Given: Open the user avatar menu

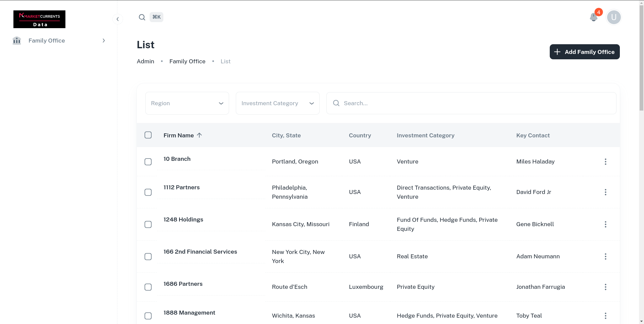Looking at the screenshot, I should (x=613, y=17).
